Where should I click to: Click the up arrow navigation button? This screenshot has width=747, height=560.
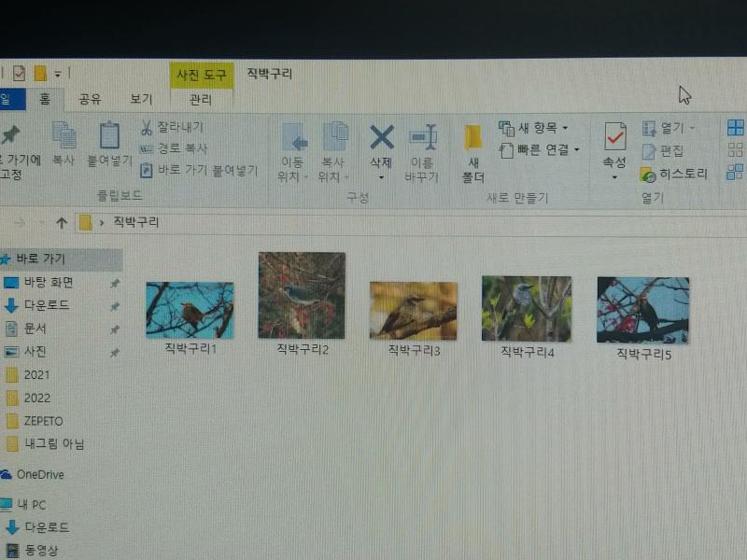tap(62, 223)
